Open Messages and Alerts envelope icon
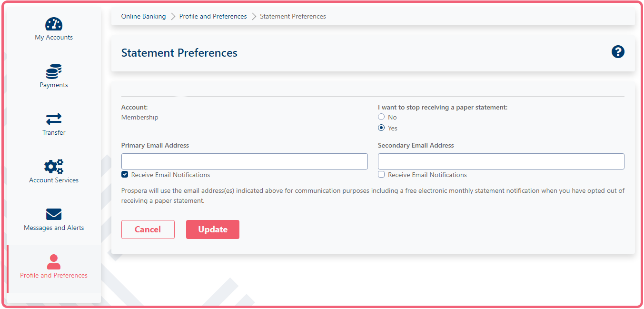Viewport: 644px width, 309px height. click(54, 214)
